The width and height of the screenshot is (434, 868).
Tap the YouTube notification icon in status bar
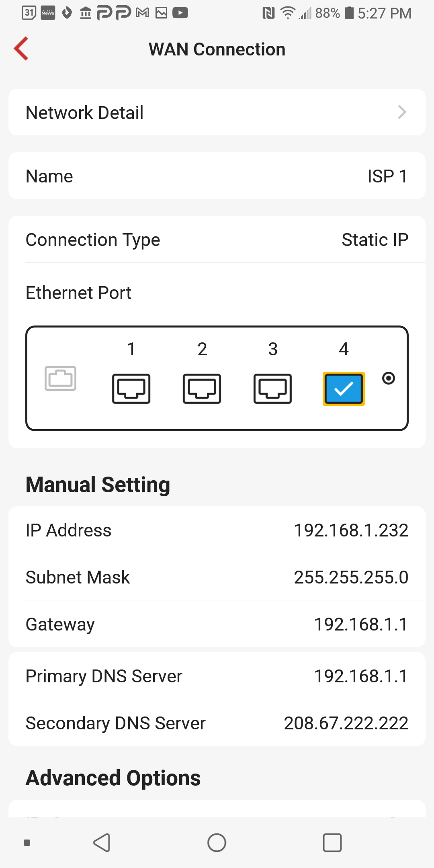[180, 13]
